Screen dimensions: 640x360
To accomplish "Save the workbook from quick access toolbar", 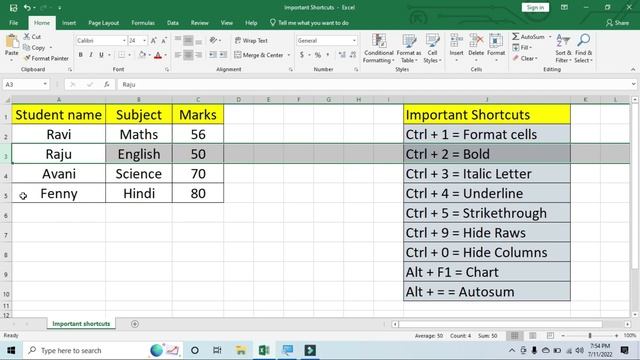I will (x=13, y=7).
